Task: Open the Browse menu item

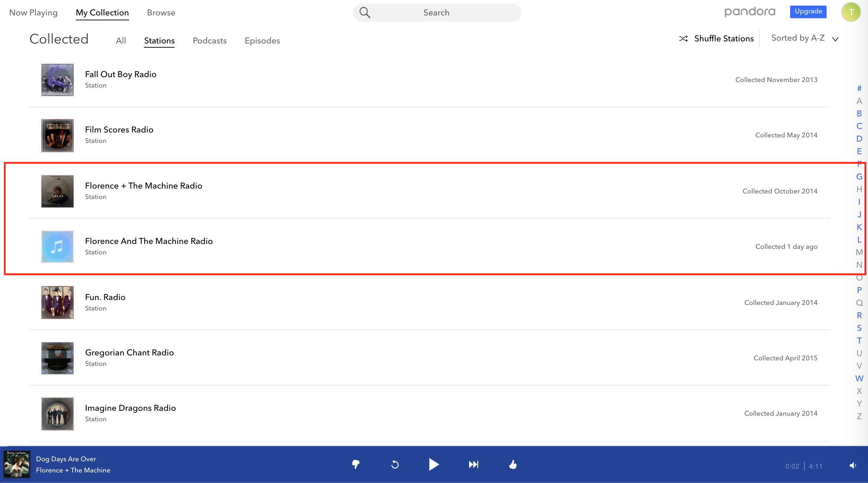Action: (161, 13)
